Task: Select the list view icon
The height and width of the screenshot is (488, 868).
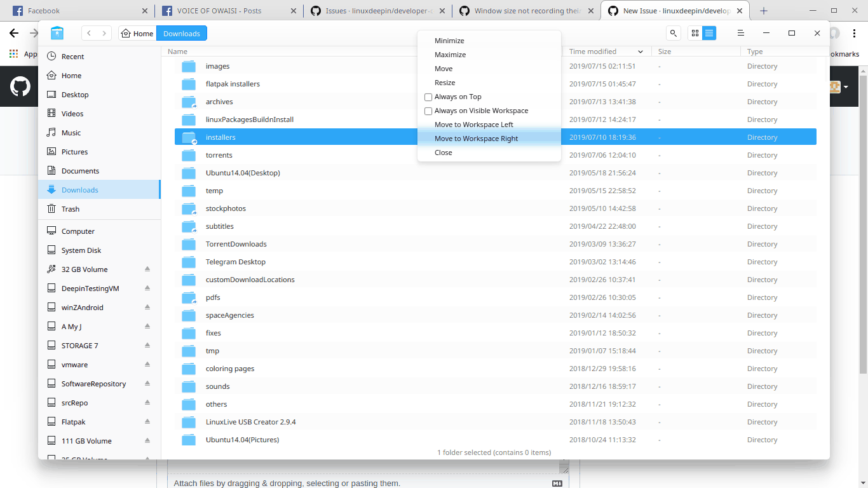Action: [x=710, y=32]
